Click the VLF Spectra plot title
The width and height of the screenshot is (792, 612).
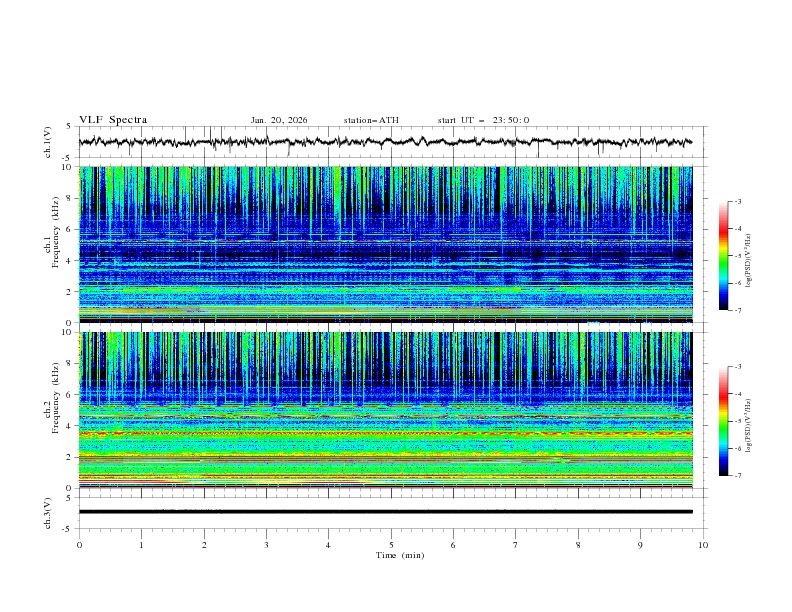point(113,120)
